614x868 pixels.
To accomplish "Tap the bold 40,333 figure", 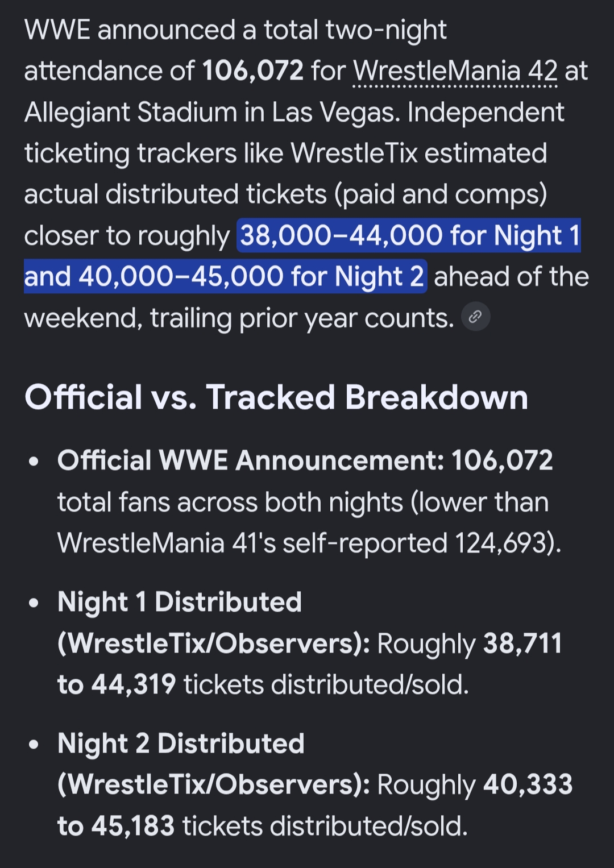I will tap(528, 784).
